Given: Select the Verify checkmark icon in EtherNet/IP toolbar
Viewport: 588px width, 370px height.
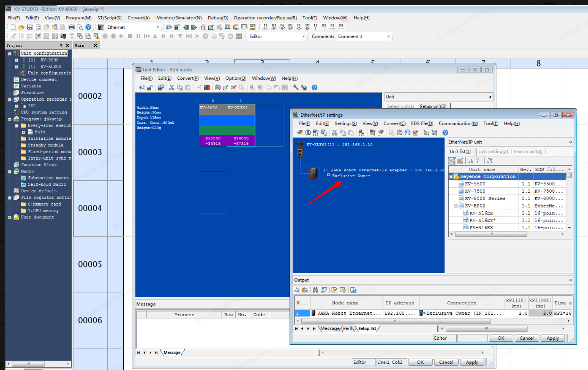Looking at the screenshot, I should [416, 133].
